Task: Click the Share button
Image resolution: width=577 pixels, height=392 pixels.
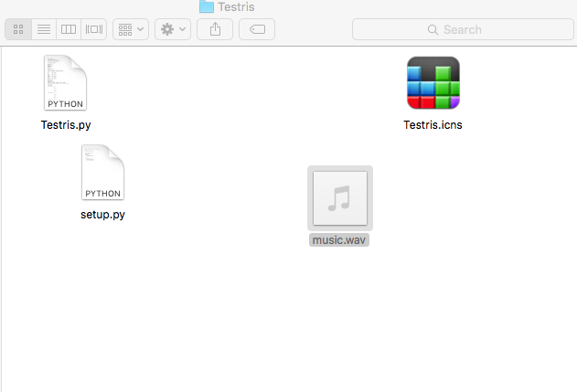Action: coord(215,29)
